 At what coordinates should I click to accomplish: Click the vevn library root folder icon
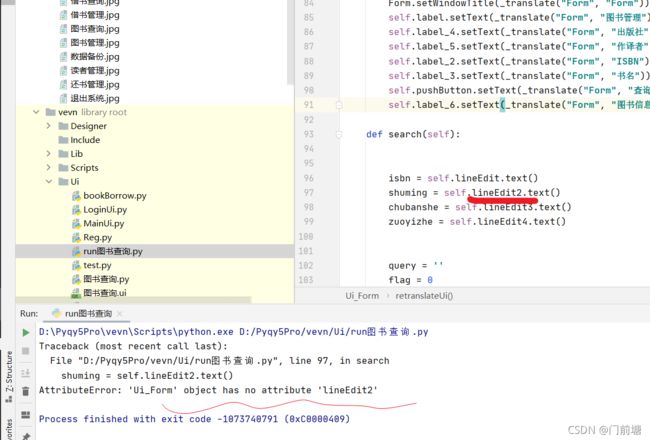coord(51,112)
